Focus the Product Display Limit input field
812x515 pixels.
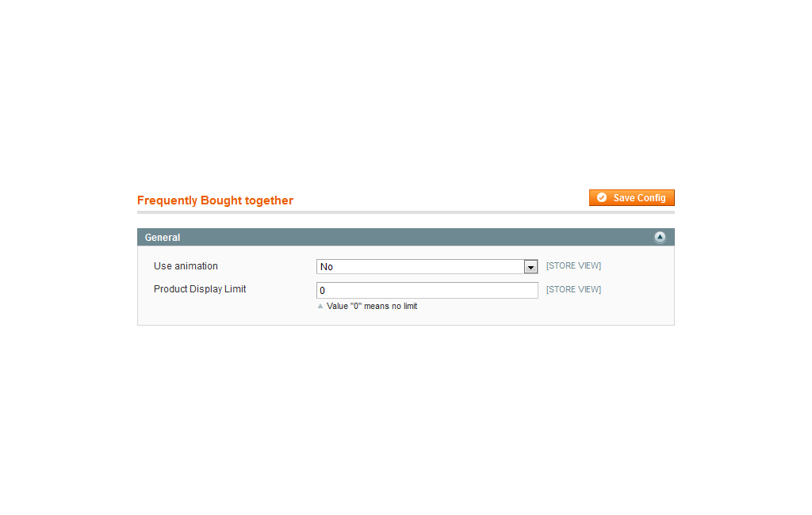tap(427, 290)
